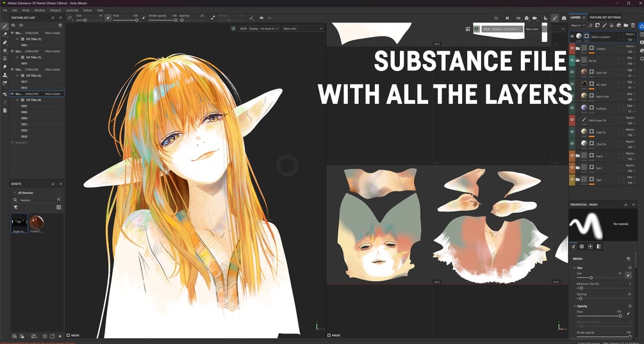Viewport: 644px width, 344px height.
Task: Adjust Minimum Size slider in Properties
Action: [604, 288]
